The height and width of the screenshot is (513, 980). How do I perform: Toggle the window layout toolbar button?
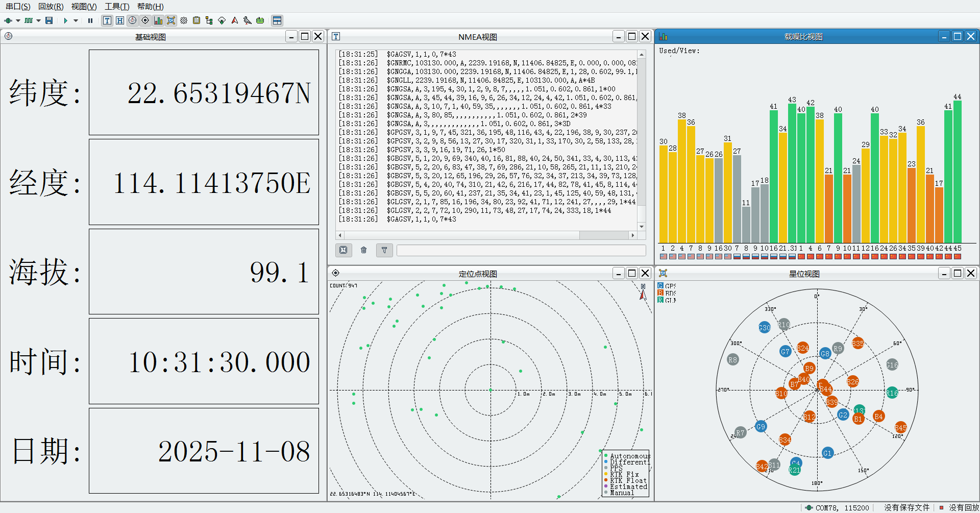click(x=277, y=20)
